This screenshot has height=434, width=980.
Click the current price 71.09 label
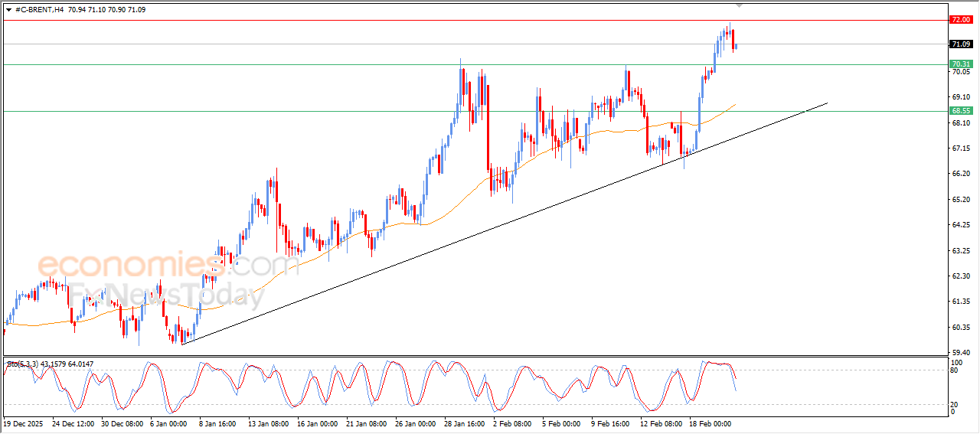(961, 44)
